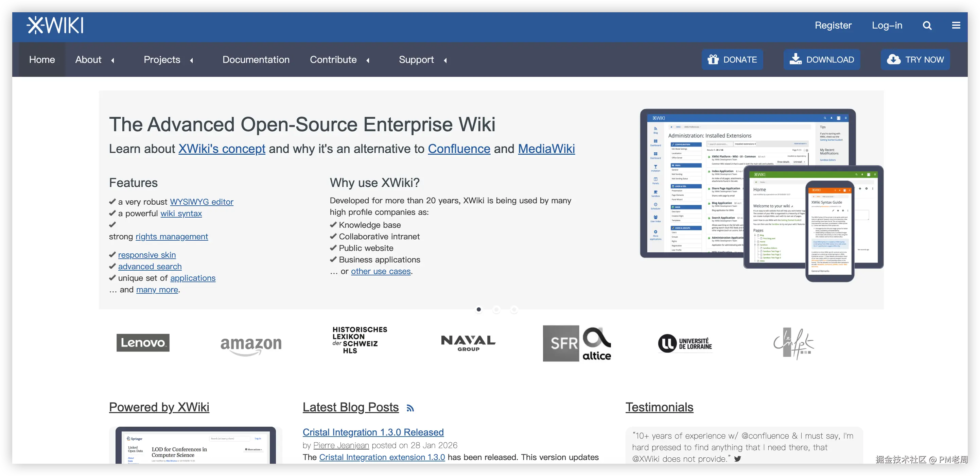Click the XWiki logo in header
980x476 pixels.
(x=55, y=26)
